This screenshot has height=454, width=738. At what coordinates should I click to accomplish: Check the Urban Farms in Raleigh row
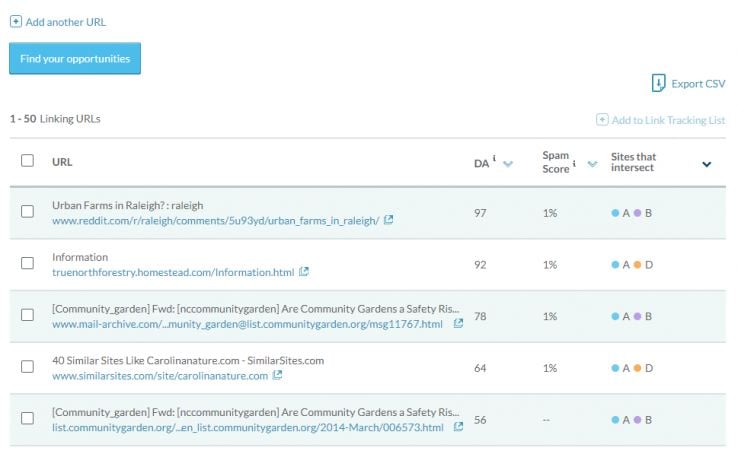27,211
